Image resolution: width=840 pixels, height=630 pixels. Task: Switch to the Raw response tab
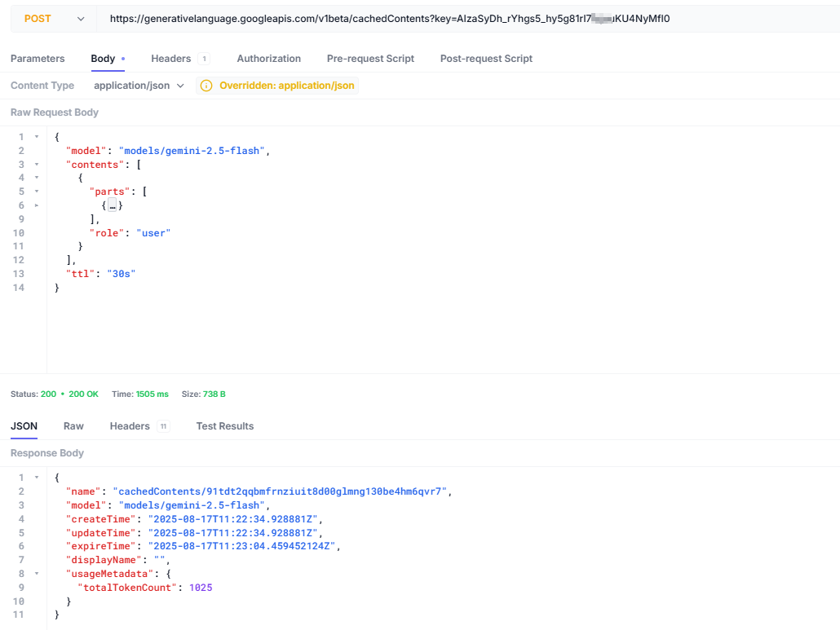click(73, 426)
